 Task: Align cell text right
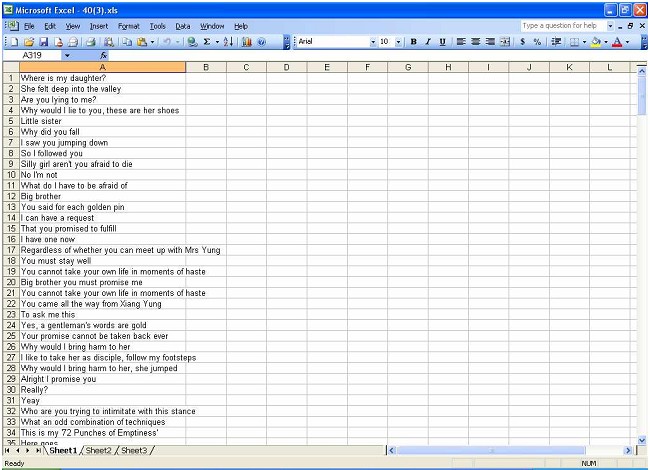coord(490,41)
